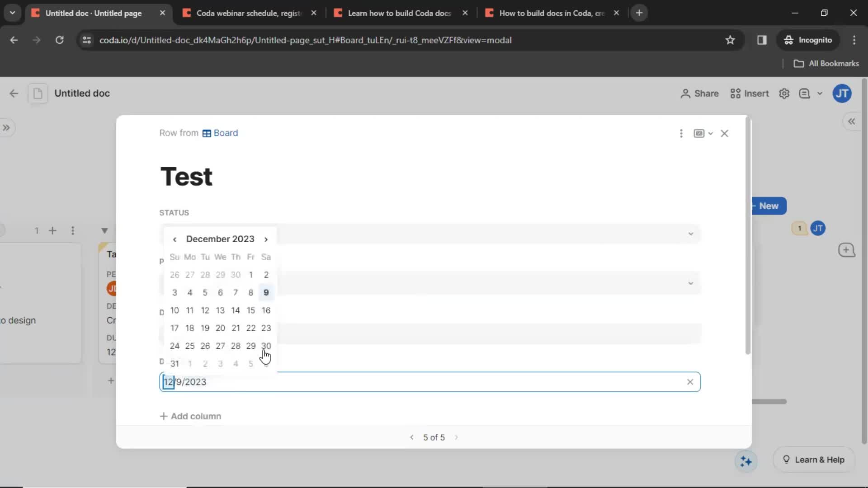Select December 9 highlighted date

point(266,292)
